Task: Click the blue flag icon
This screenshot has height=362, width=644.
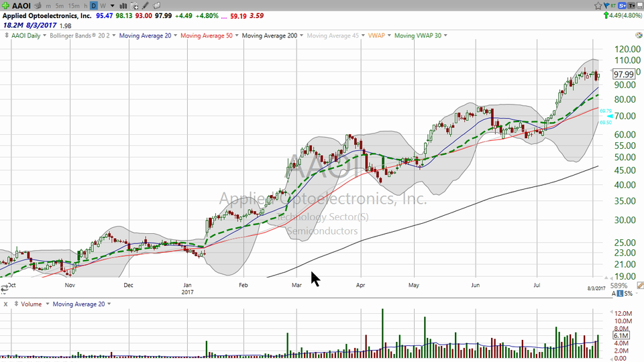Action: (606, 6)
